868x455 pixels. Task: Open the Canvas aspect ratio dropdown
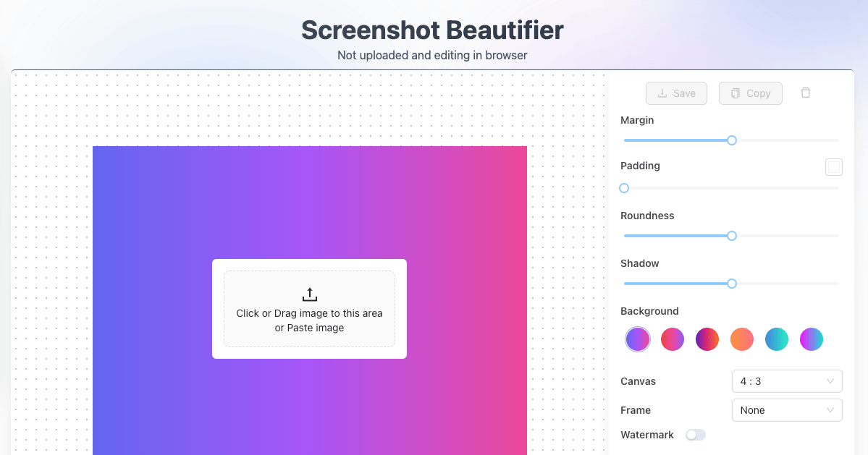787,381
